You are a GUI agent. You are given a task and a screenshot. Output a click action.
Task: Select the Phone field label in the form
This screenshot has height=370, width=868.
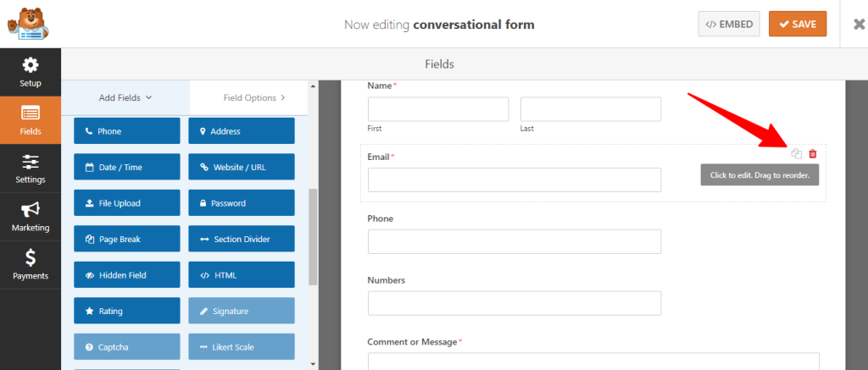381,218
